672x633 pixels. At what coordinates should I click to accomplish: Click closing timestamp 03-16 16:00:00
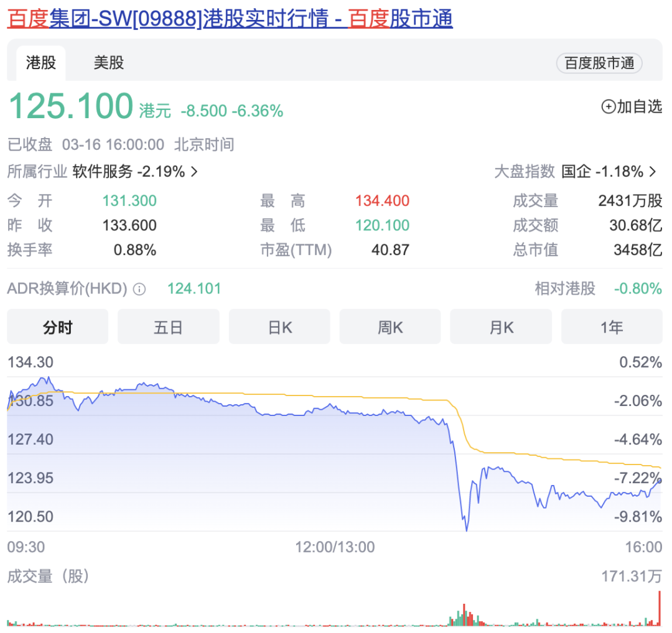[x=113, y=145]
